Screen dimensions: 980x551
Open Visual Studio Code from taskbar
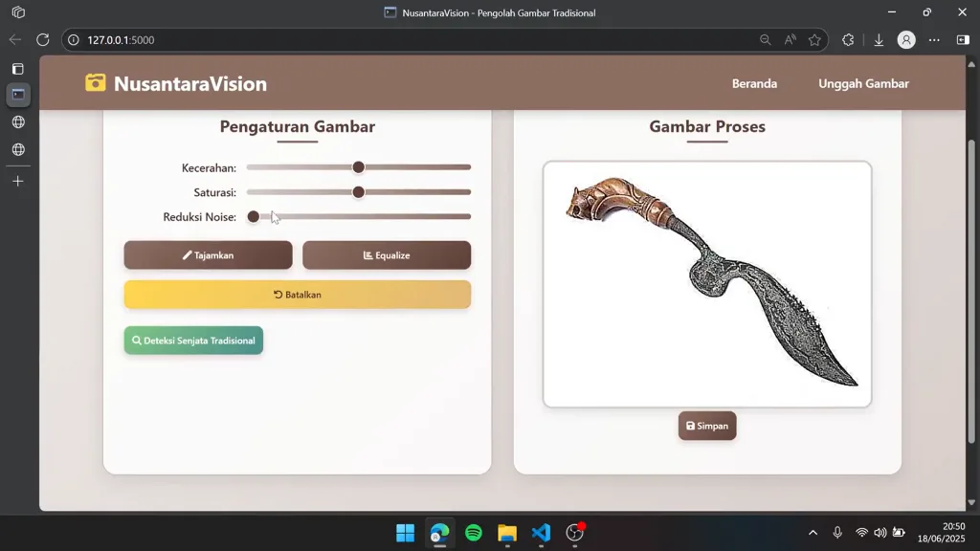(542, 533)
